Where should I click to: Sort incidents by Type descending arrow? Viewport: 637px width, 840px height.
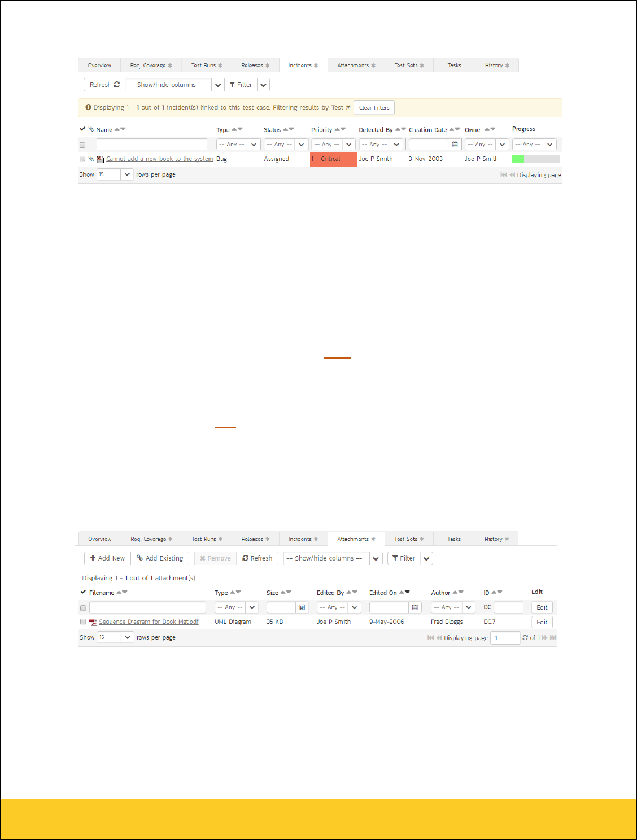240,129
